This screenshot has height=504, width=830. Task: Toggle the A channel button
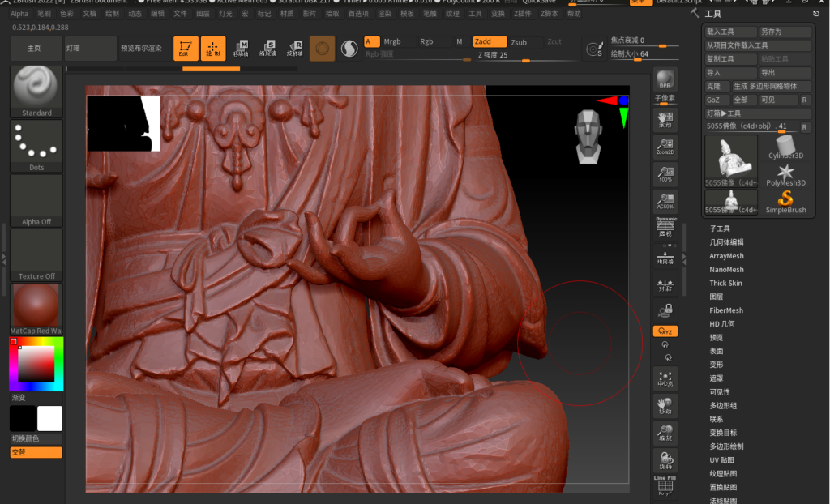[371, 42]
